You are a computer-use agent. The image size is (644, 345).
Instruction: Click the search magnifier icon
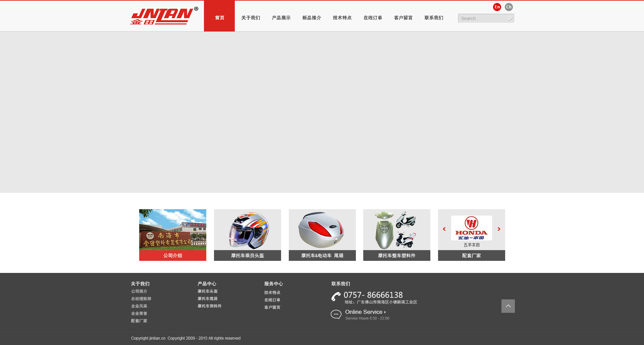510,18
